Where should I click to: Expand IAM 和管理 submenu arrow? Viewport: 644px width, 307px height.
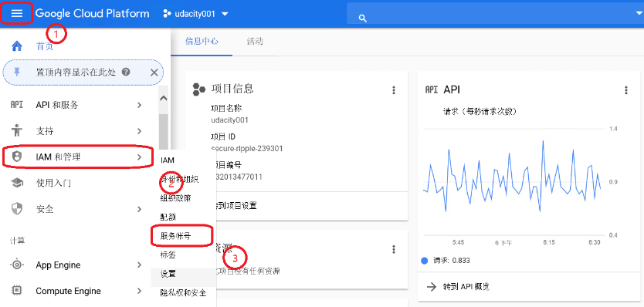tap(139, 157)
